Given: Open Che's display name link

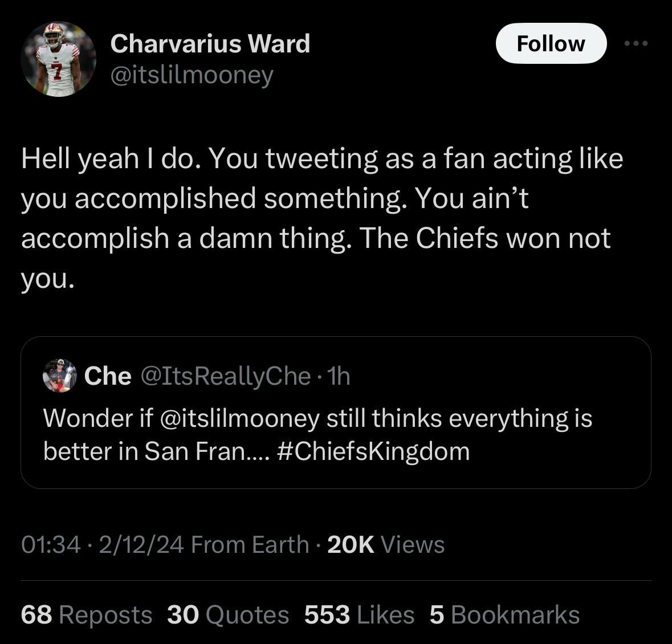Looking at the screenshot, I should (107, 376).
